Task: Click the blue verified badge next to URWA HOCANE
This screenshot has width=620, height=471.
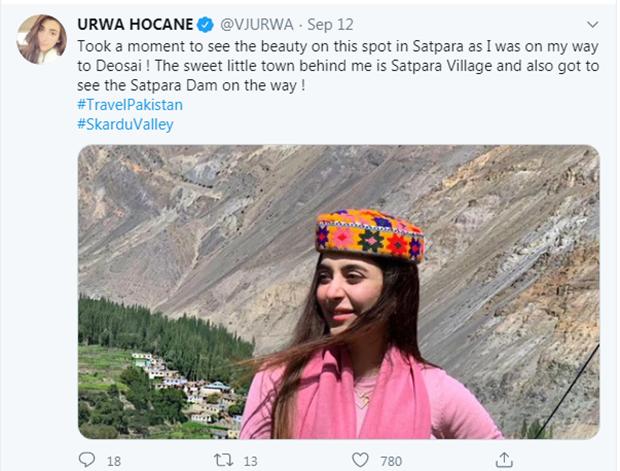Action: pyautogui.click(x=205, y=25)
